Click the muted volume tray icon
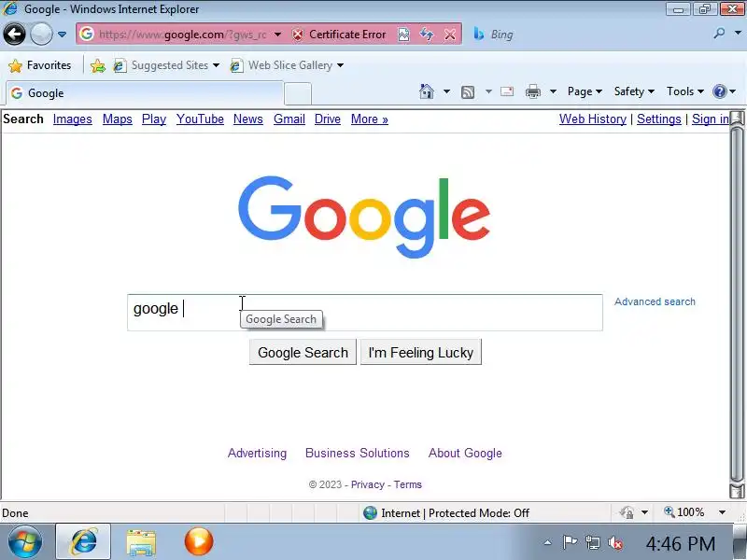The image size is (747, 560). pos(615,543)
